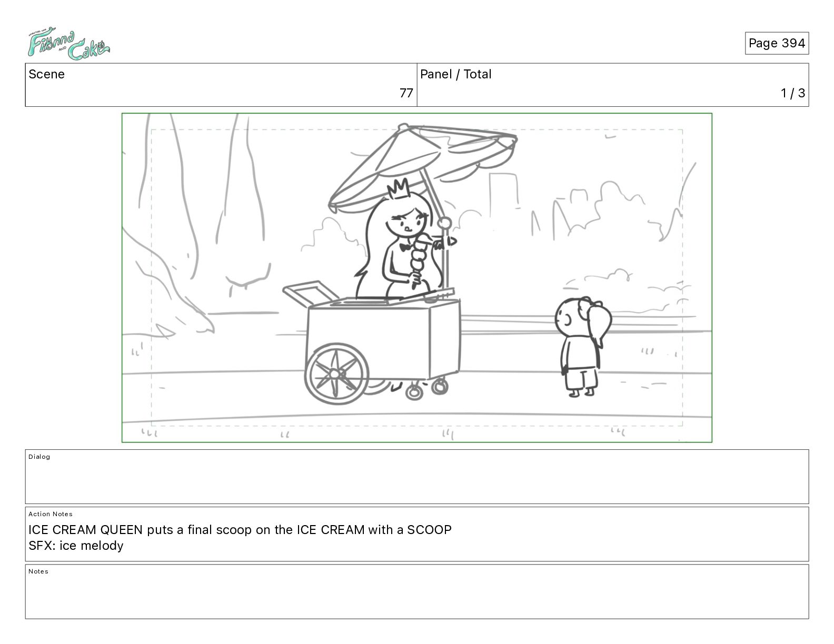Click the 'SFX: ice melody' text
Screen dimensions: 834x644
coord(76,546)
